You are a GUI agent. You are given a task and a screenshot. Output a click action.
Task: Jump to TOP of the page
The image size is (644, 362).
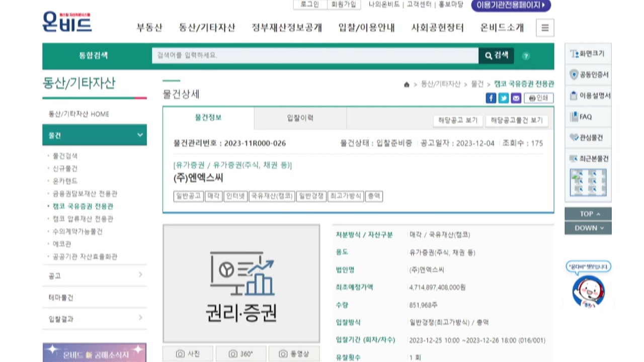(x=588, y=214)
